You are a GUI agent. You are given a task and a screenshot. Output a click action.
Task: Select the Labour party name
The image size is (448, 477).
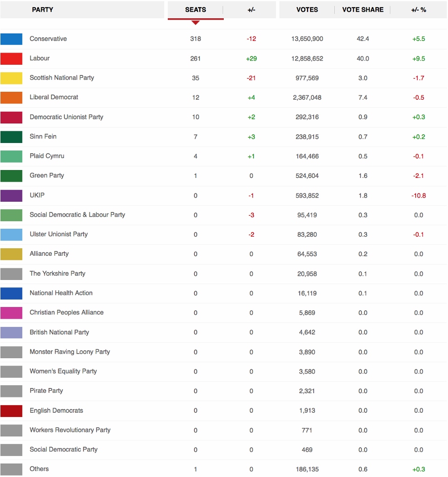click(x=40, y=58)
